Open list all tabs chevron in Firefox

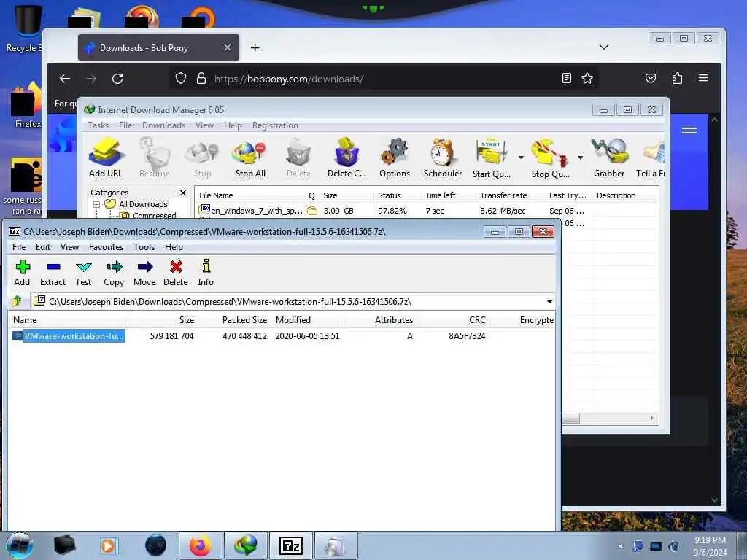(x=603, y=47)
